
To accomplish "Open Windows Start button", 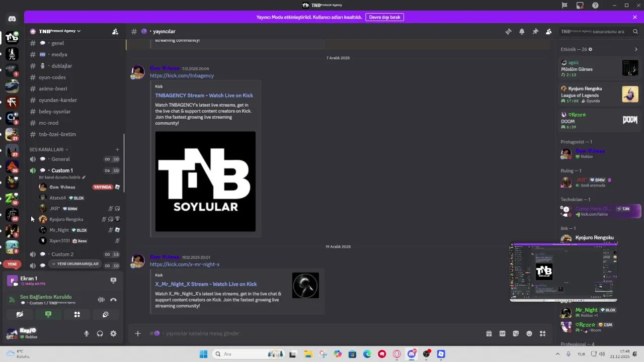I will (x=203, y=354).
